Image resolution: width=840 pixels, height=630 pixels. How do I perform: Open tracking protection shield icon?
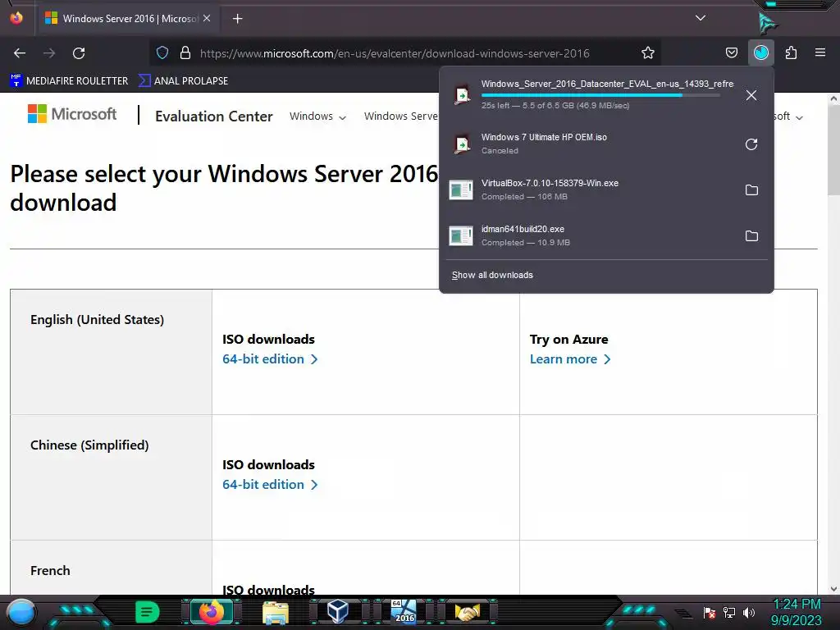pyautogui.click(x=162, y=52)
